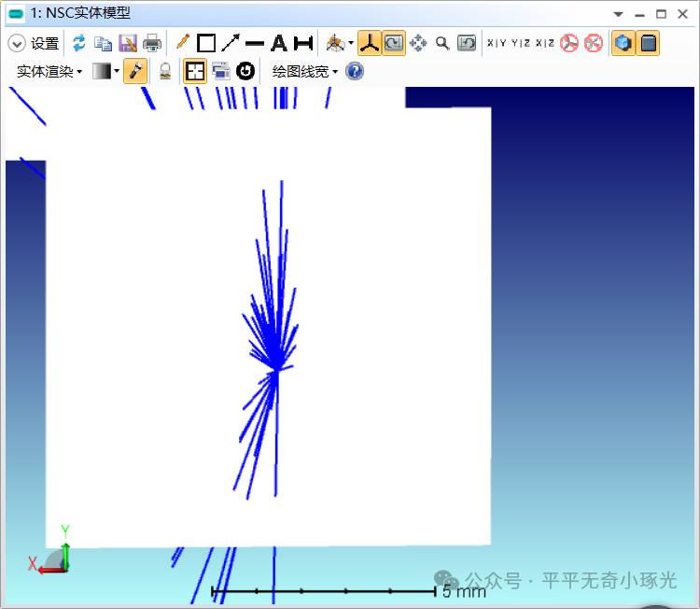700x609 pixels.
Task: Click the clone window icon
Action: tap(220, 72)
